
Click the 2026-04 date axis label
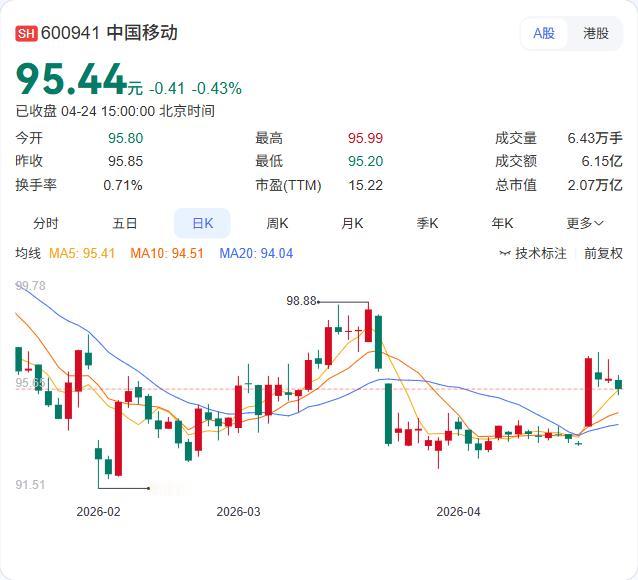tap(458, 512)
